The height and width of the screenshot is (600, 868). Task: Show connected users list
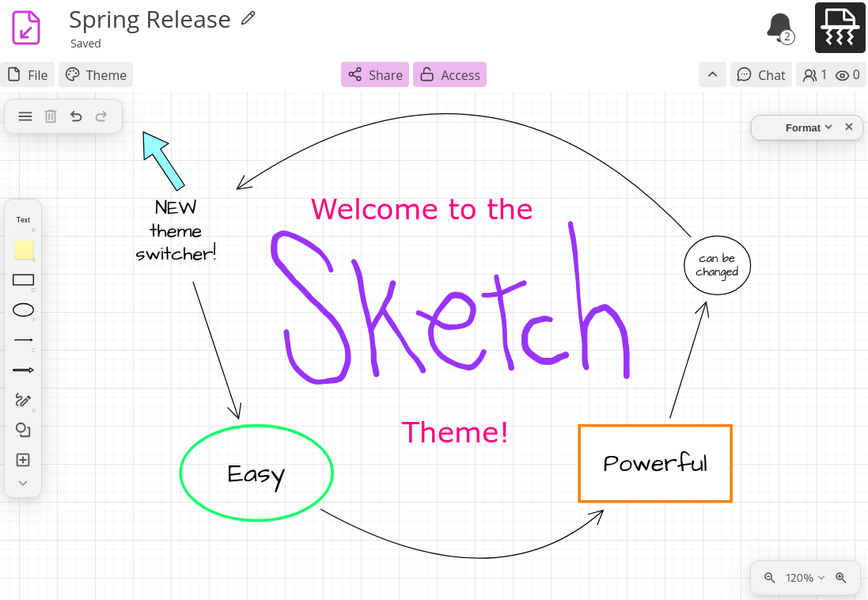point(814,74)
